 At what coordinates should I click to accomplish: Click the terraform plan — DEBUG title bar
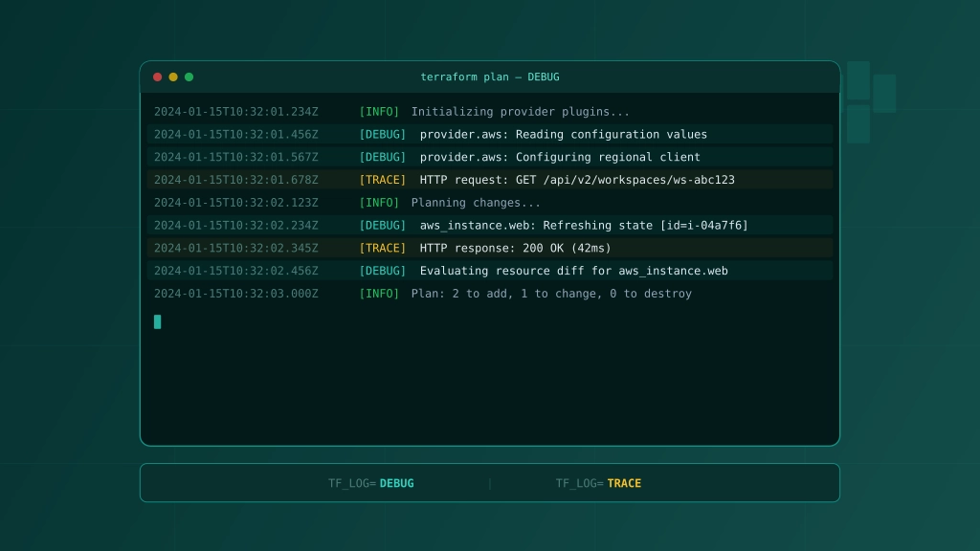[x=490, y=77]
